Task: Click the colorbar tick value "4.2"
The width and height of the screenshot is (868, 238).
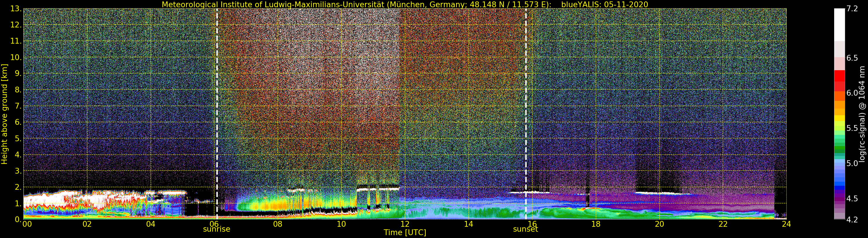Action: [x=852, y=220]
